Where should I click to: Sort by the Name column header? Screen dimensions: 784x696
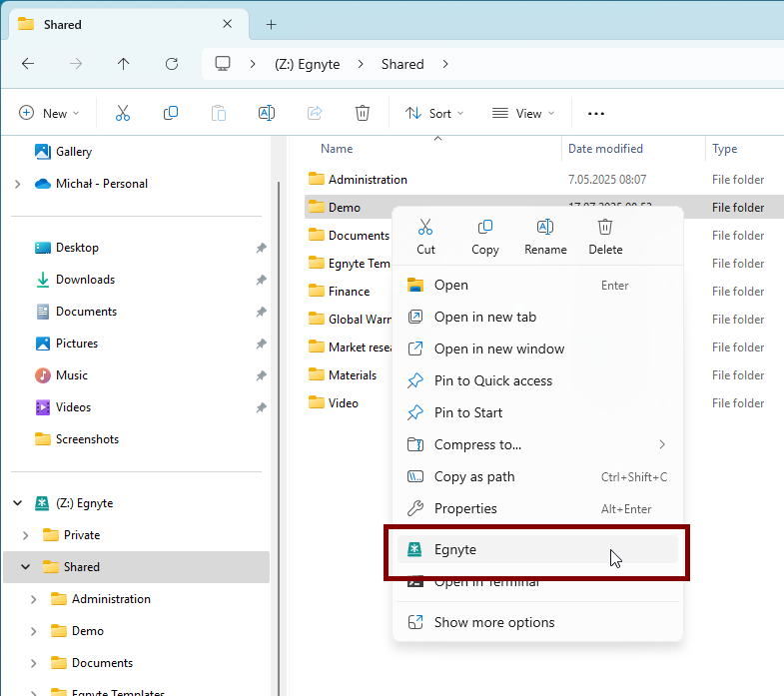pyautogui.click(x=337, y=149)
